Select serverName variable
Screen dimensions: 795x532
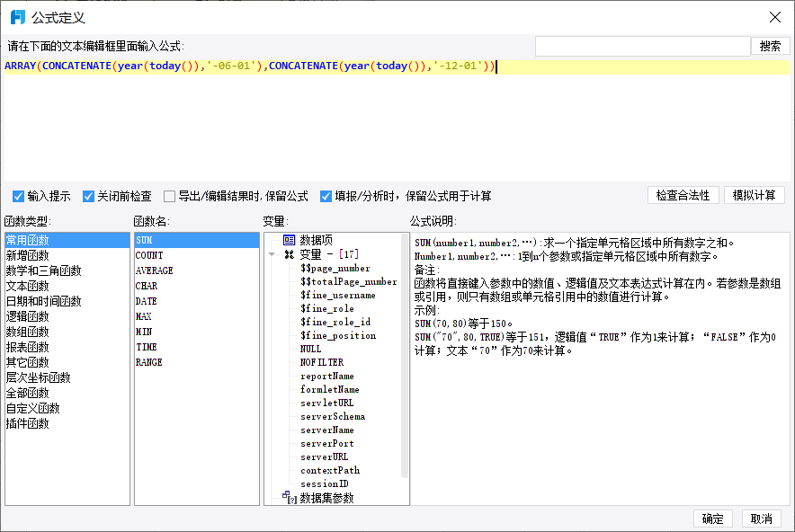[x=327, y=430]
